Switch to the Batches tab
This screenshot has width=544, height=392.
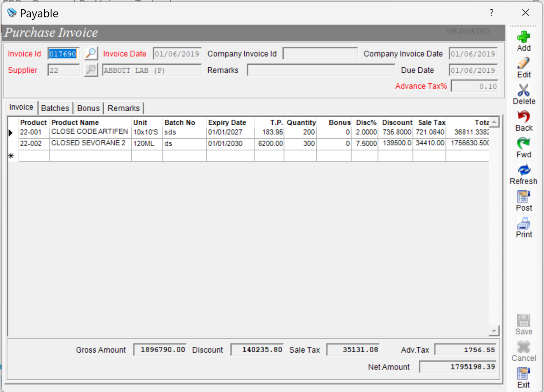[x=55, y=108]
